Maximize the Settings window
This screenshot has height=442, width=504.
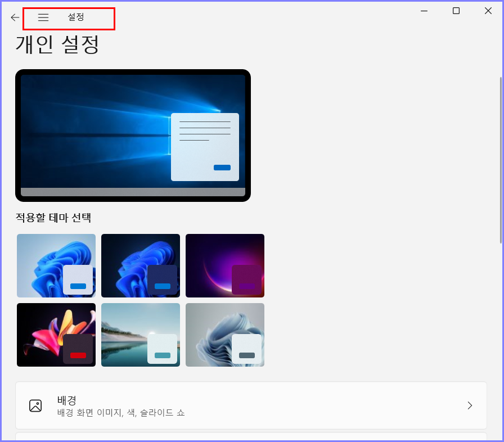click(456, 11)
